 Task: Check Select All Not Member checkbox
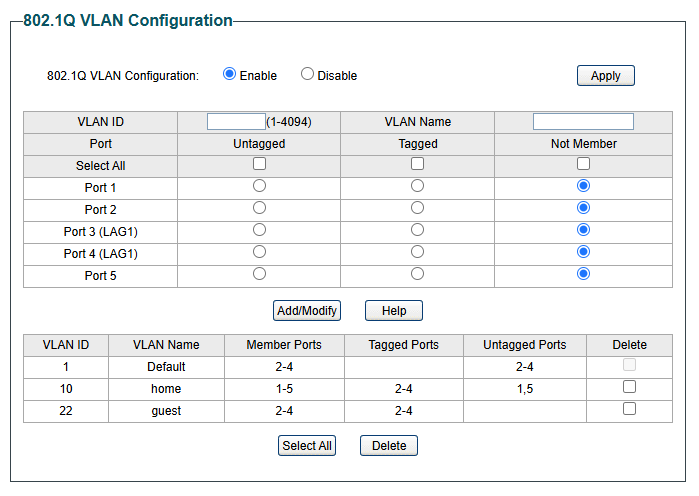point(583,164)
